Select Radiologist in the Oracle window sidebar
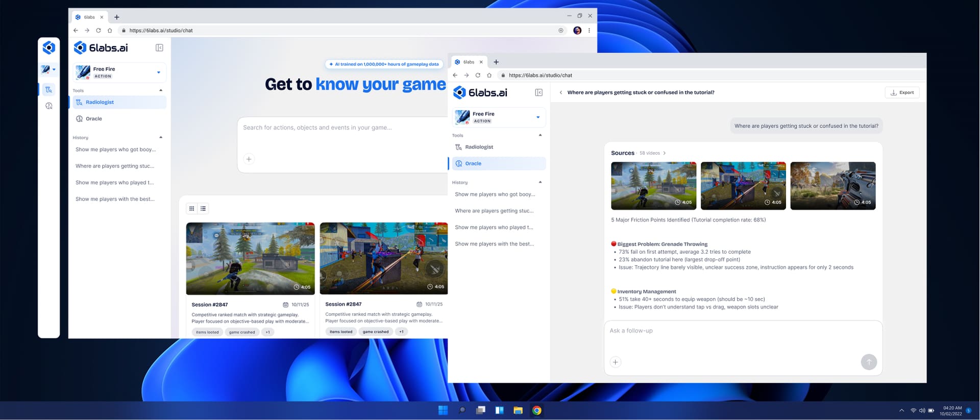This screenshot has height=420, width=980. [499, 147]
